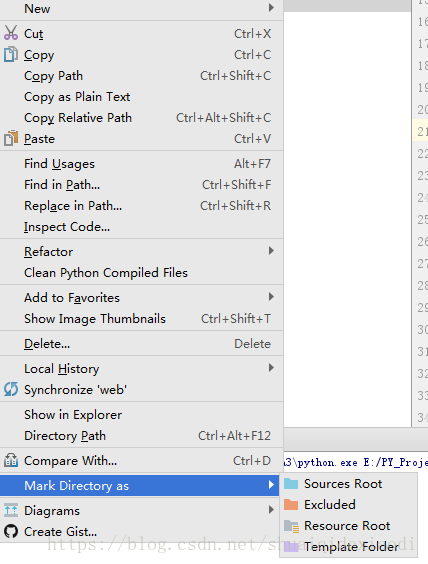Select Add to Favorites
428x564 pixels.
[x=141, y=297]
